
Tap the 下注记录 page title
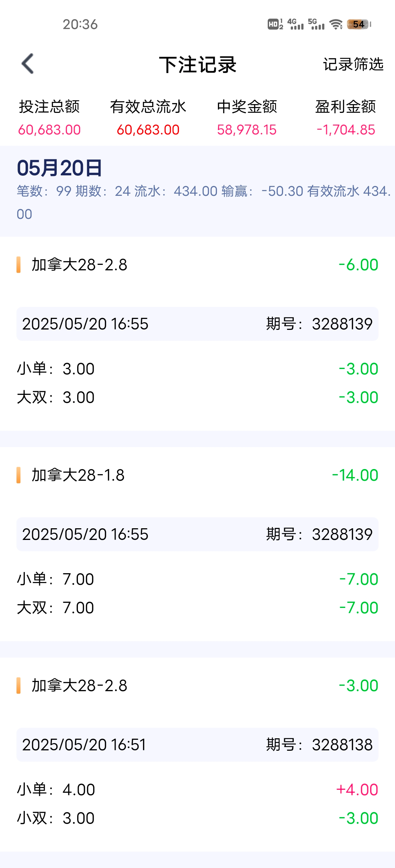(x=197, y=65)
